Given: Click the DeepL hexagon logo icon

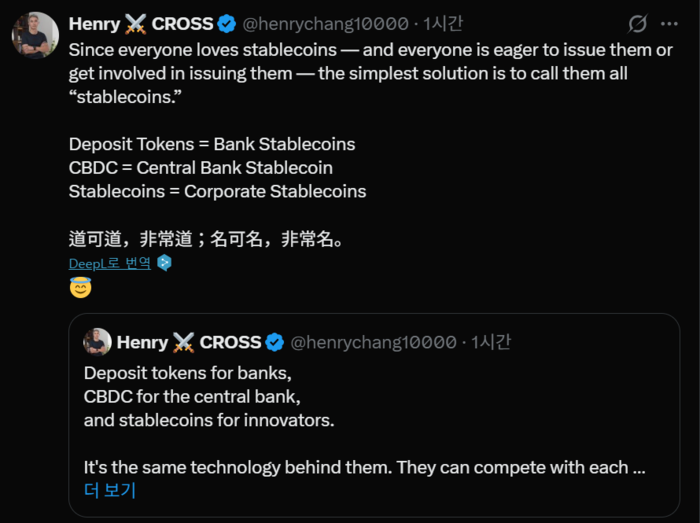Looking at the screenshot, I should pyautogui.click(x=164, y=263).
